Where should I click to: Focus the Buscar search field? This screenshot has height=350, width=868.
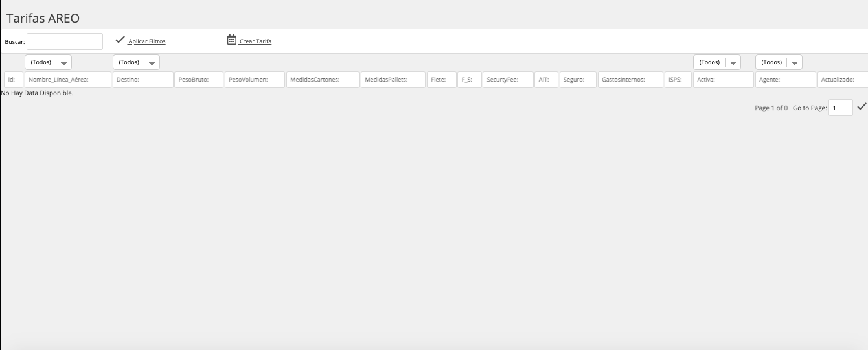65,41
